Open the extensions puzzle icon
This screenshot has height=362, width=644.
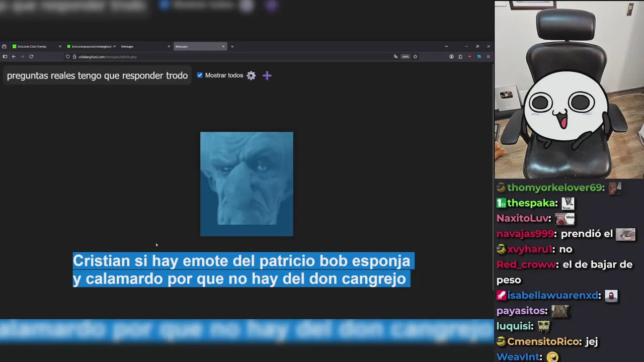(x=460, y=56)
